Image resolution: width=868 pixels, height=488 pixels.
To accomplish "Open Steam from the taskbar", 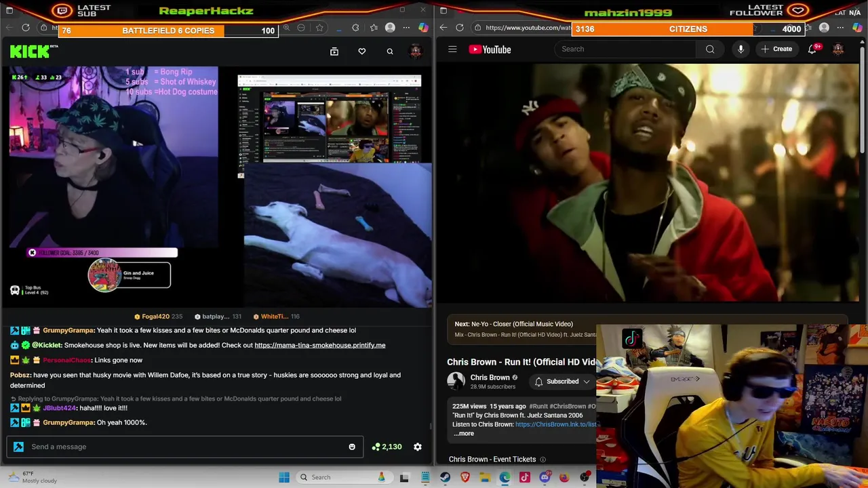I will click(445, 477).
